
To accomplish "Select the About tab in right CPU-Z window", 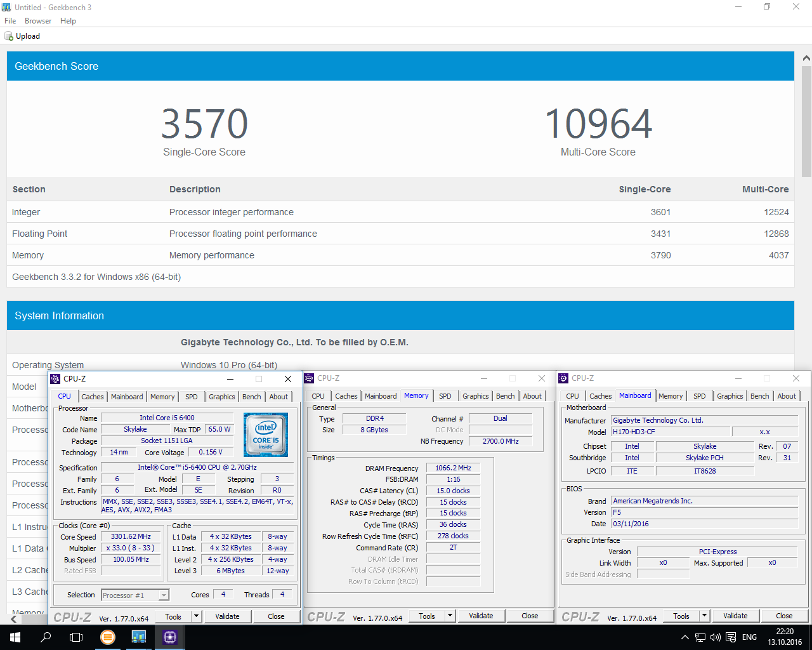I will click(x=787, y=396).
